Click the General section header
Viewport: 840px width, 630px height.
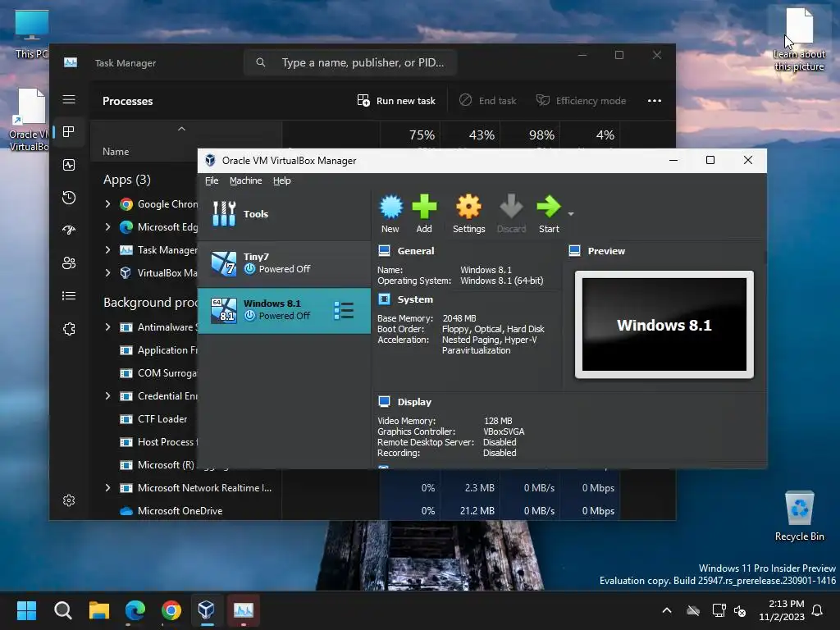[x=415, y=251]
